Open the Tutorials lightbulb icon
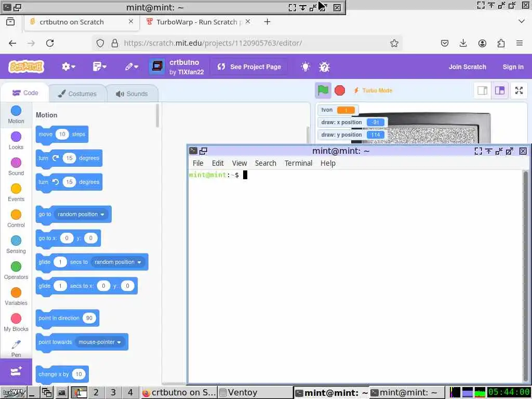 coord(305,66)
